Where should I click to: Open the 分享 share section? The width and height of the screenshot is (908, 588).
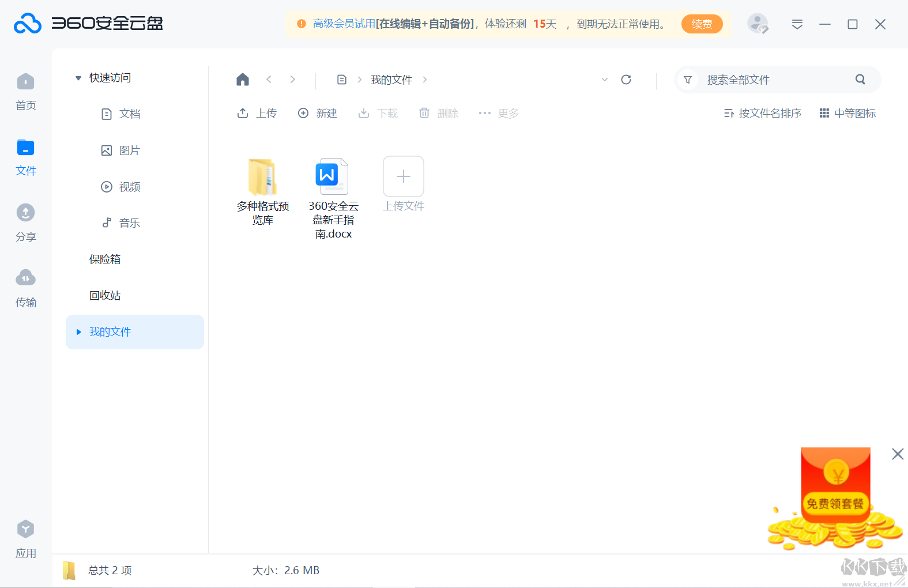[25, 223]
